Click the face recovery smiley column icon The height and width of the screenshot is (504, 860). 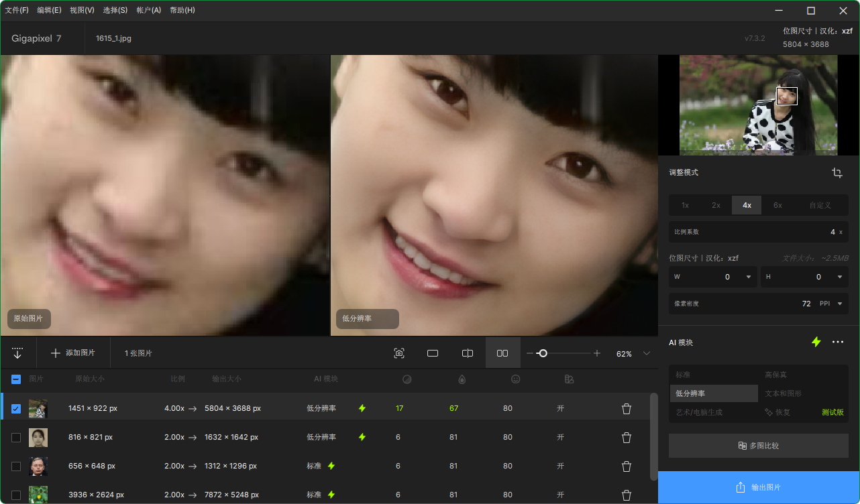[516, 379]
